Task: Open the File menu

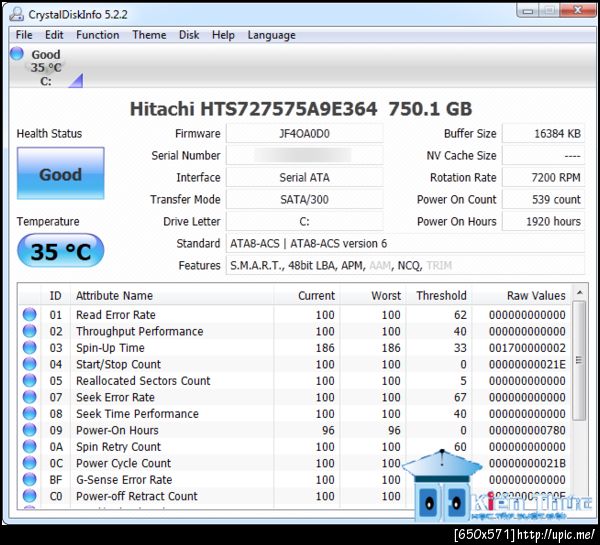Action: click(x=24, y=35)
